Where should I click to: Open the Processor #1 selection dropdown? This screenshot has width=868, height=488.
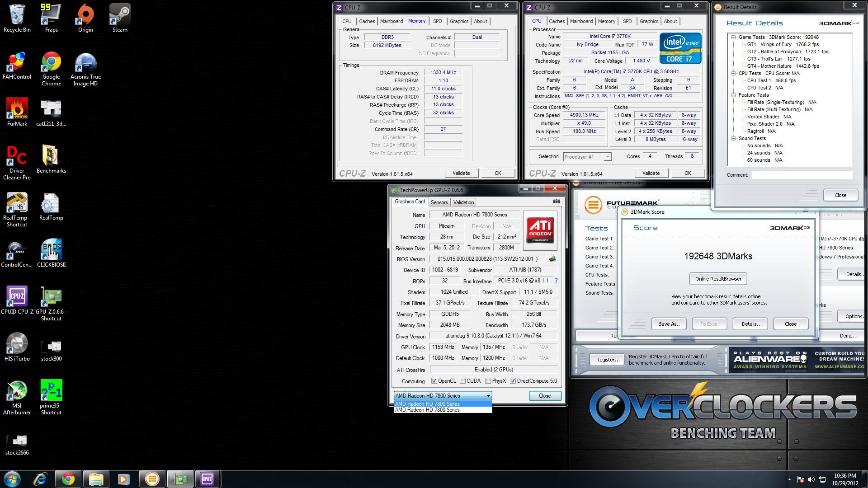(587, 157)
